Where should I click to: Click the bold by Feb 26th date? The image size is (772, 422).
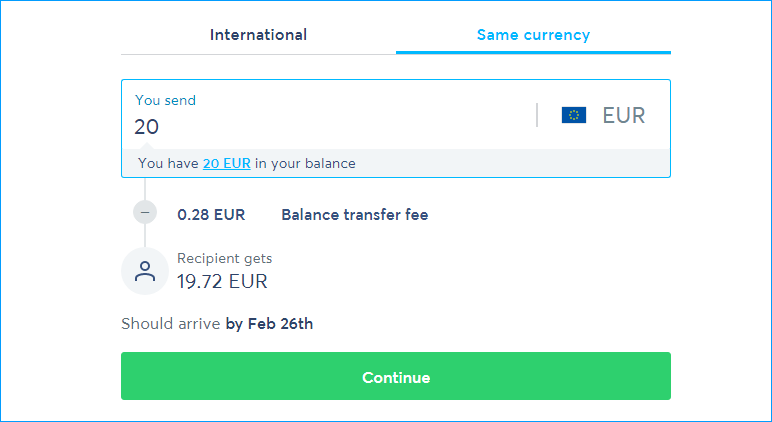click(x=269, y=323)
